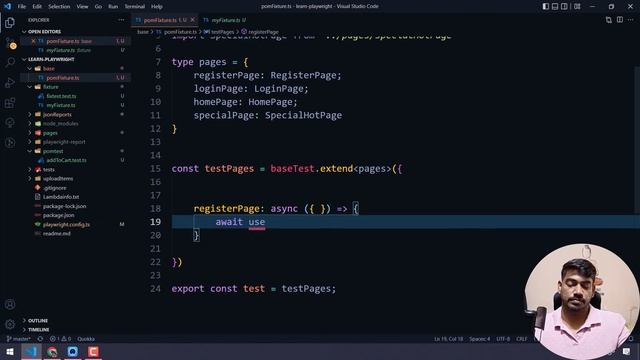Open package.json file
Image resolution: width=640 pixels, height=360 pixels.
point(58,215)
